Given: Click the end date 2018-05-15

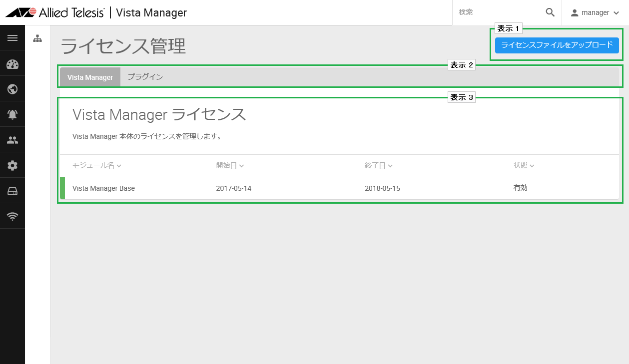Looking at the screenshot, I should (383, 188).
